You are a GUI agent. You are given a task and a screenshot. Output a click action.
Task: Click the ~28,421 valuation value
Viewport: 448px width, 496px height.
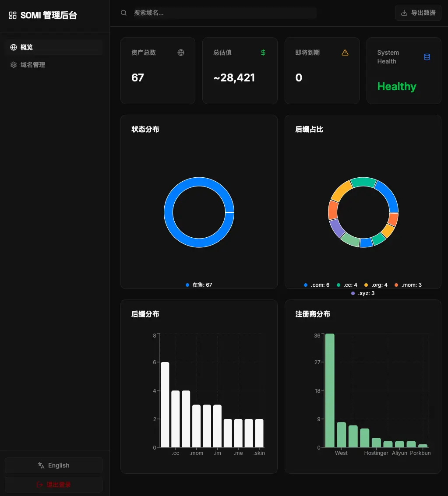click(234, 77)
